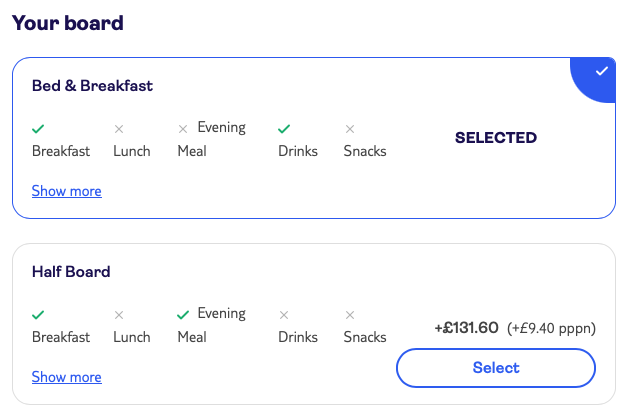Viewport: 628px width, 417px height.
Task: Click the blue selected checkmark corner badge
Action: click(x=599, y=72)
